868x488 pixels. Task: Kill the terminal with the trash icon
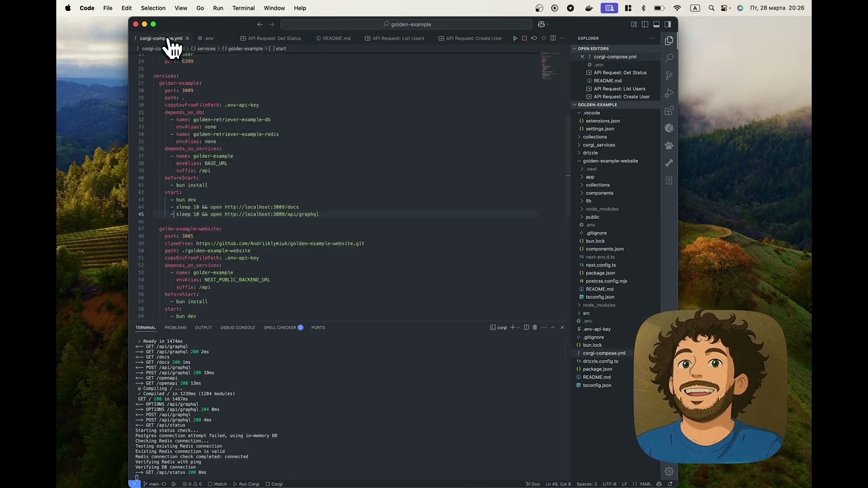[535, 327]
